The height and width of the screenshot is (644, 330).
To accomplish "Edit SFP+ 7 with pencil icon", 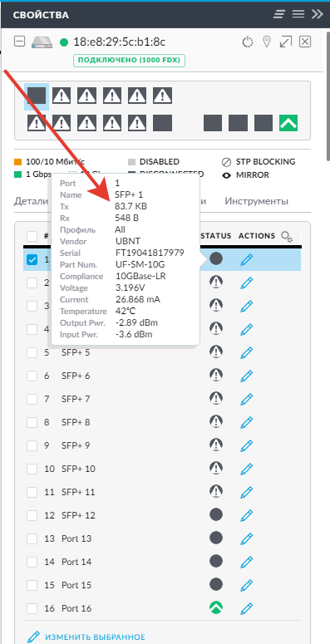I will tap(246, 399).
